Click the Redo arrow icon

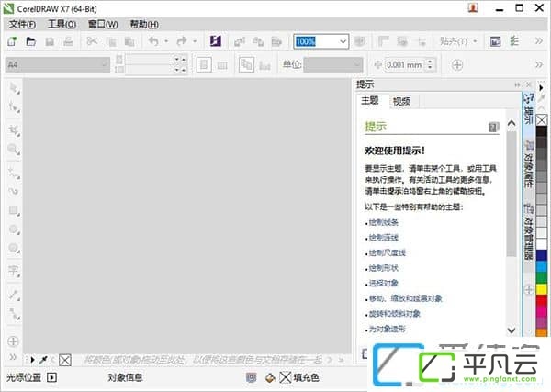182,41
